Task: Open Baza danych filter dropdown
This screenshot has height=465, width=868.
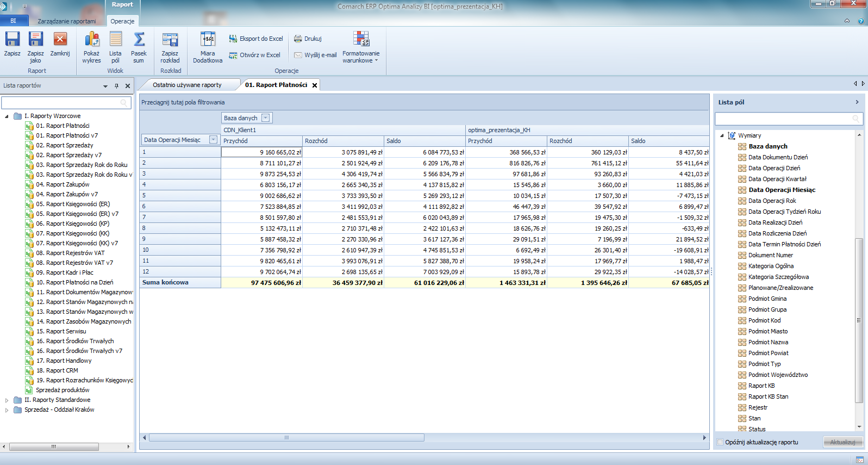Action: (x=266, y=118)
